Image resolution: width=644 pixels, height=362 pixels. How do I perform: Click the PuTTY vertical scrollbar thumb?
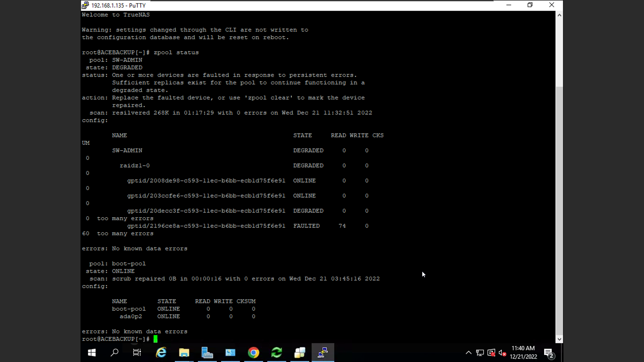[559, 210]
